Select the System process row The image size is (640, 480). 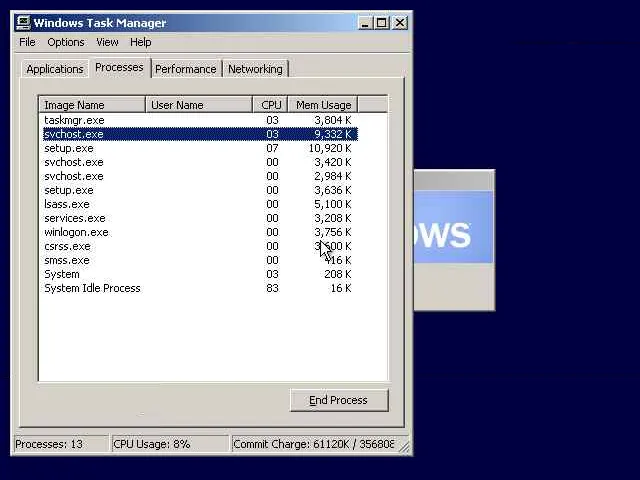200,274
